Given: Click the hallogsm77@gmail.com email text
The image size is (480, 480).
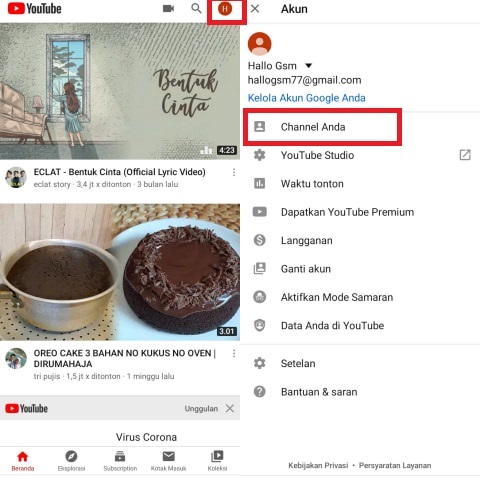Looking at the screenshot, I should point(304,80).
